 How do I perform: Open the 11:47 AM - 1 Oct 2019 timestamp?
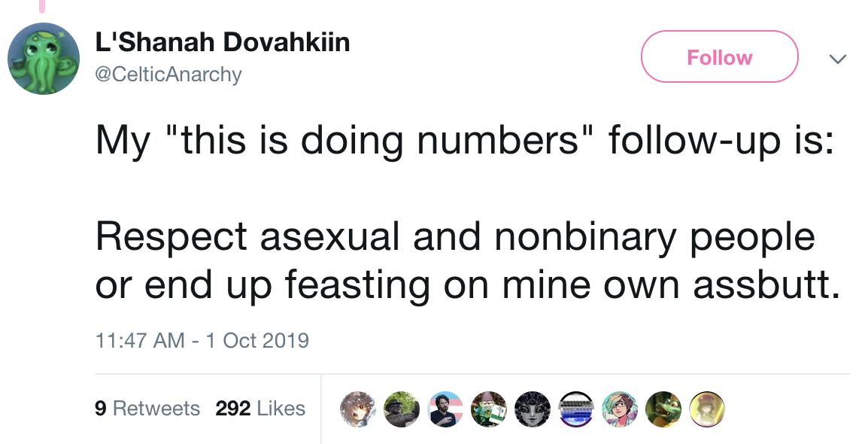click(202, 340)
